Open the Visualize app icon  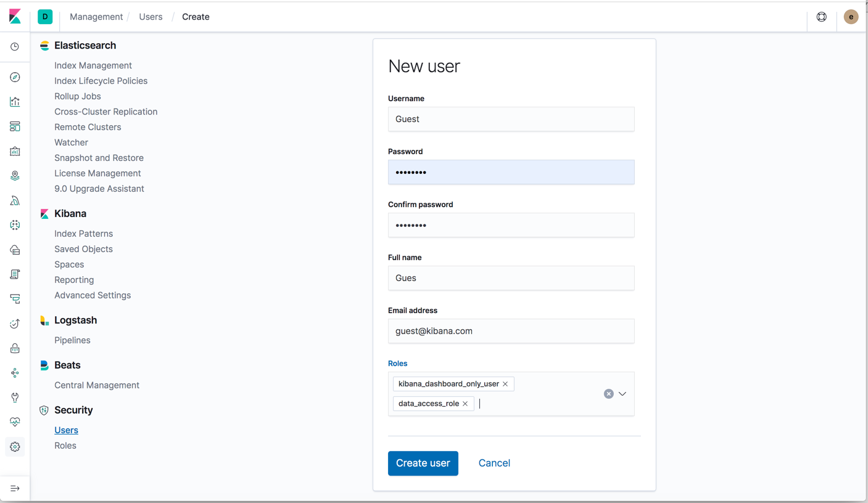(15, 101)
